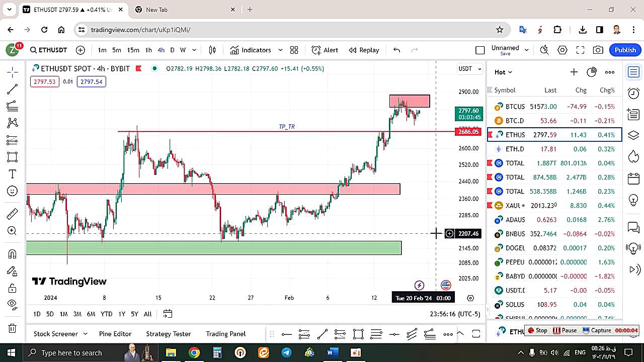Open the emoji icons tool
The image size is (644, 362).
[x=13, y=191]
